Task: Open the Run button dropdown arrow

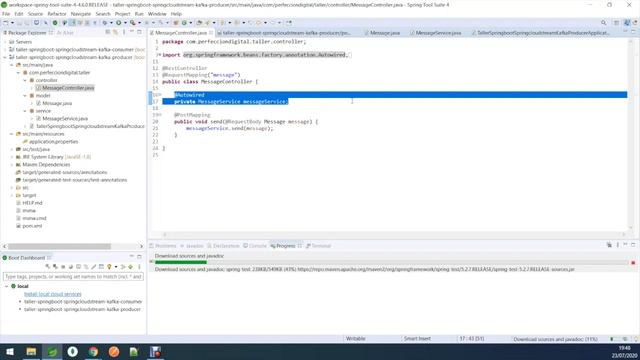Action: click(125, 23)
